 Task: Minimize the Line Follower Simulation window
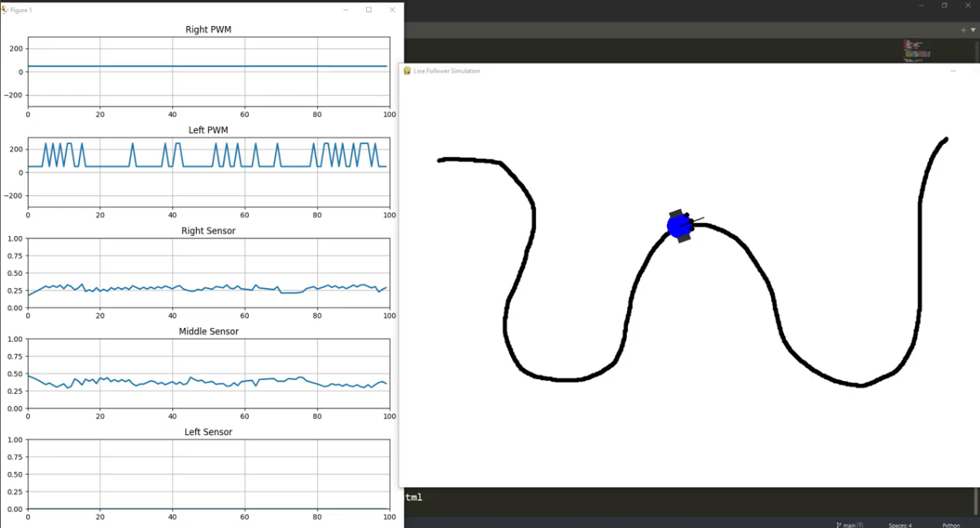pos(953,71)
